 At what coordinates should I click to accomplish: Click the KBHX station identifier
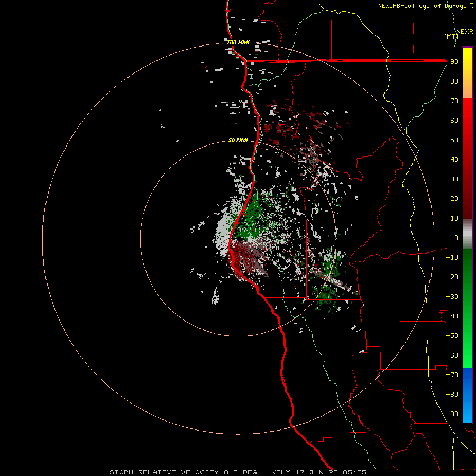click(281, 472)
